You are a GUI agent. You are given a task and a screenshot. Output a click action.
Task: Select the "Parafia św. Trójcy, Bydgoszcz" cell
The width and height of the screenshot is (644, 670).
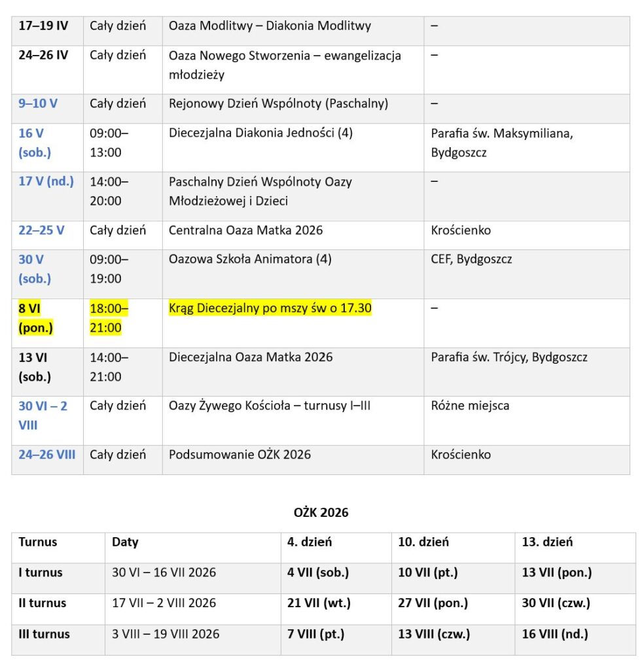pyautogui.click(x=509, y=357)
